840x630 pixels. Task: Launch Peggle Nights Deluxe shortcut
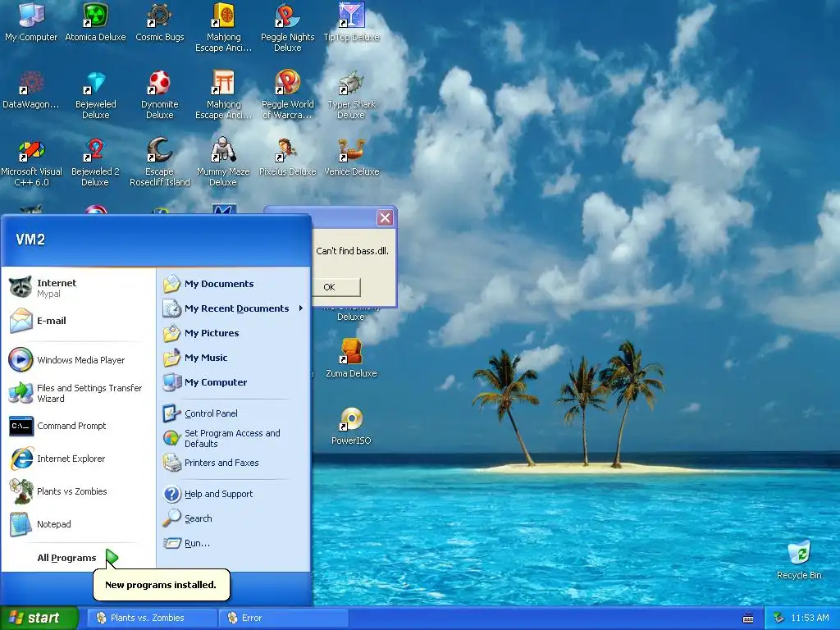288,27
